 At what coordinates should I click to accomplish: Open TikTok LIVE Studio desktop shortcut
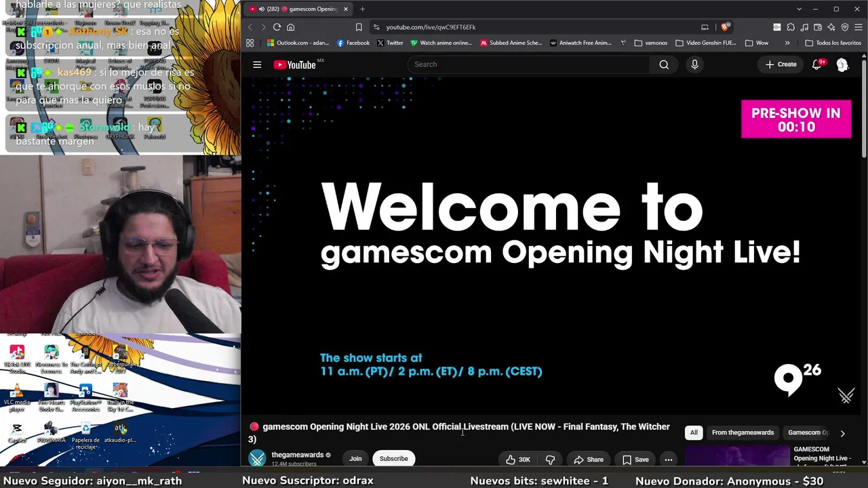[17, 359]
